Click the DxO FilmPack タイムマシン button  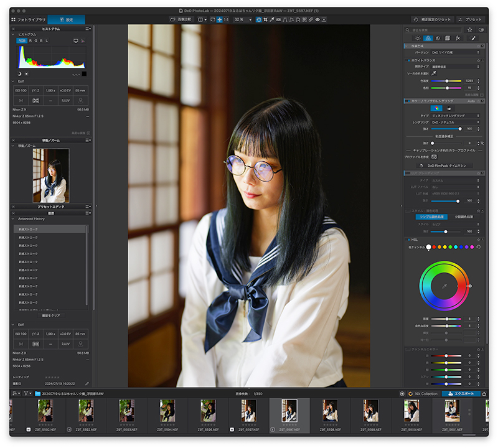tap(444, 166)
